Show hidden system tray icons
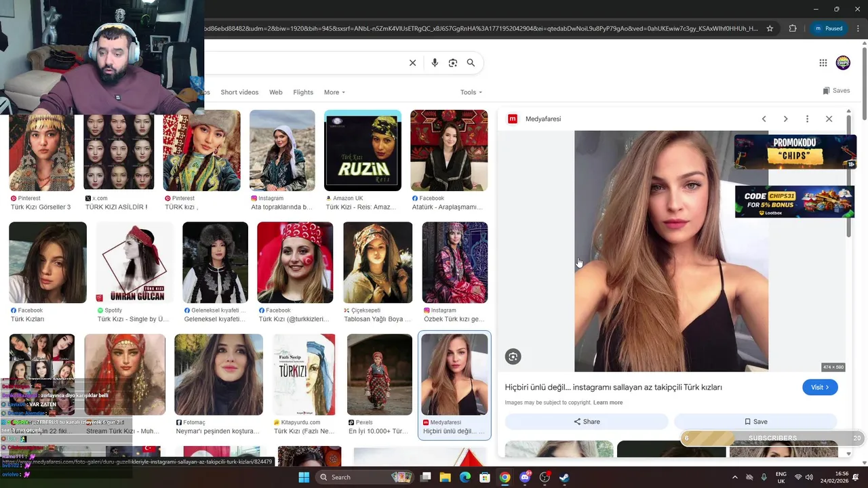The width and height of the screenshot is (868, 488). (735, 477)
